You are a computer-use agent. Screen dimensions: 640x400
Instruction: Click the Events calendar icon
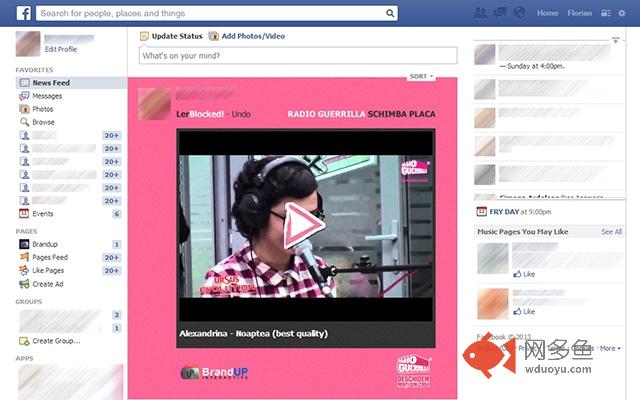click(x=24, y=213)
